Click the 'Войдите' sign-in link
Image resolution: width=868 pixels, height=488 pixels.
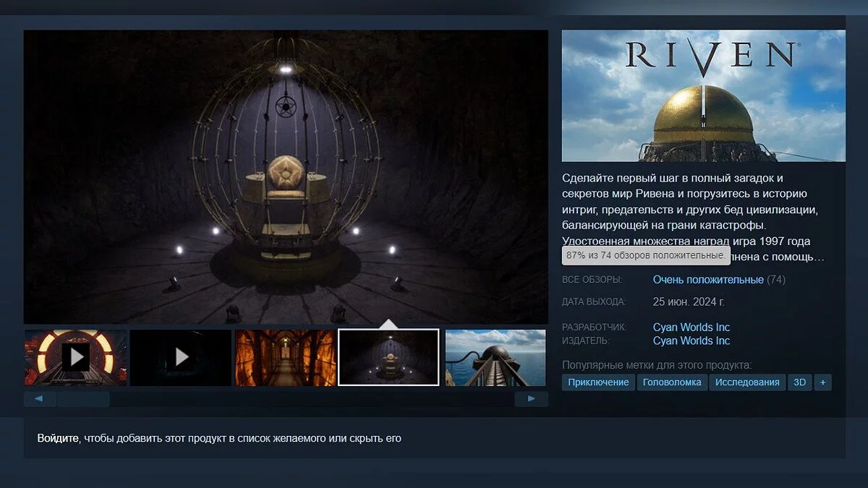point(58,438)
